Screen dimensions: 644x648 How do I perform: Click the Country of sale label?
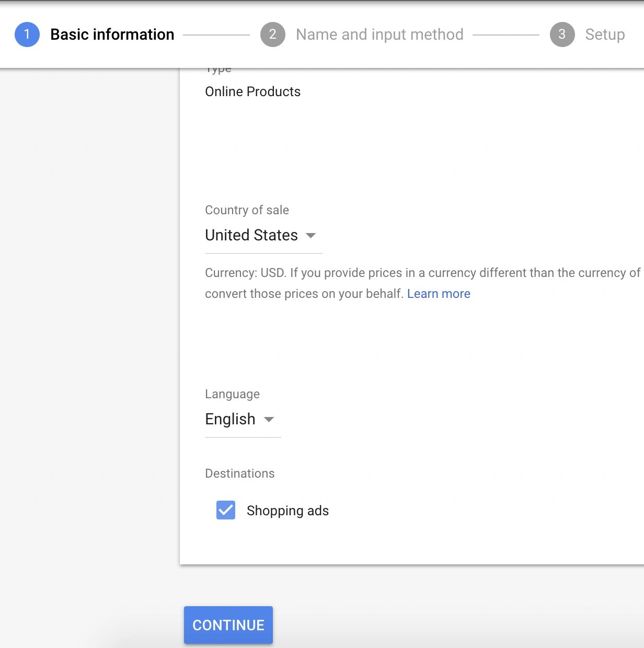pos(247,210)
